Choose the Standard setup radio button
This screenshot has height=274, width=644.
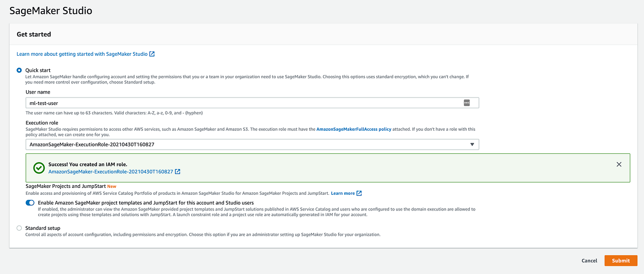[19, 228]
